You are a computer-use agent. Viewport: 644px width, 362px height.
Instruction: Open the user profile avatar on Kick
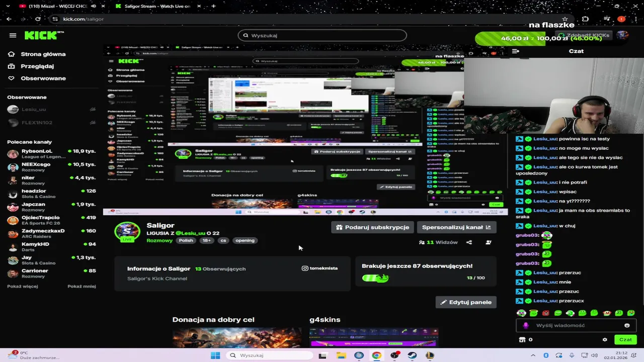click(622, 35)
